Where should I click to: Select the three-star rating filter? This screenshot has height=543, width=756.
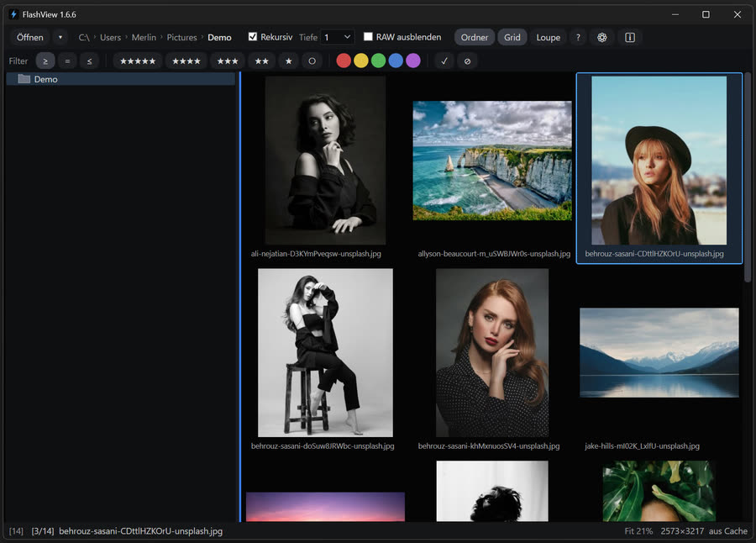(x=226, y=61)
